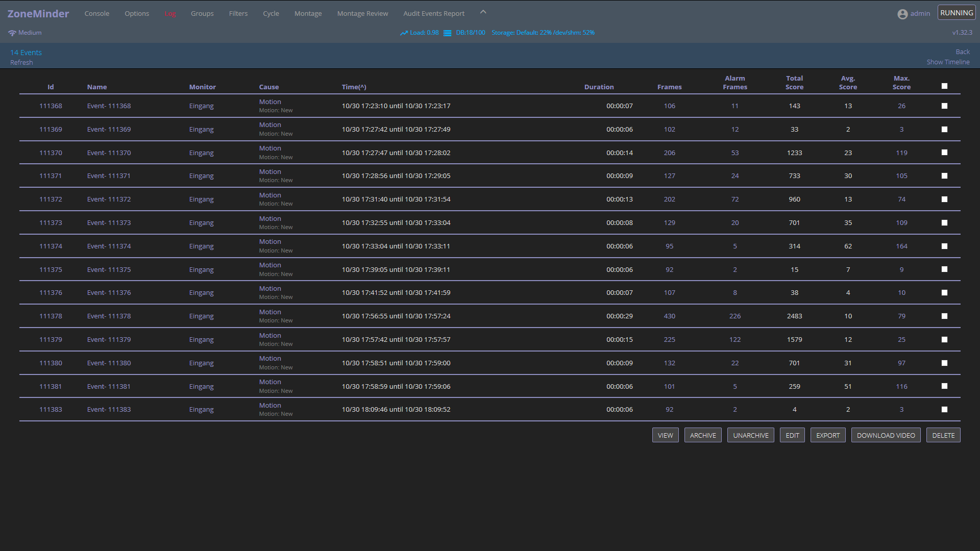
Task: Open Event- 111380 name link
Action: (109, 363)
